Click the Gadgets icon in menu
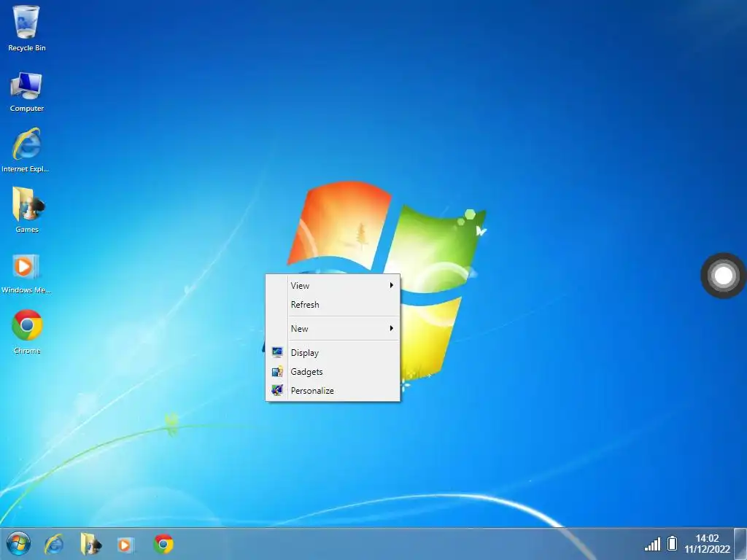This screenshot has height=560, width=747. 277,371
